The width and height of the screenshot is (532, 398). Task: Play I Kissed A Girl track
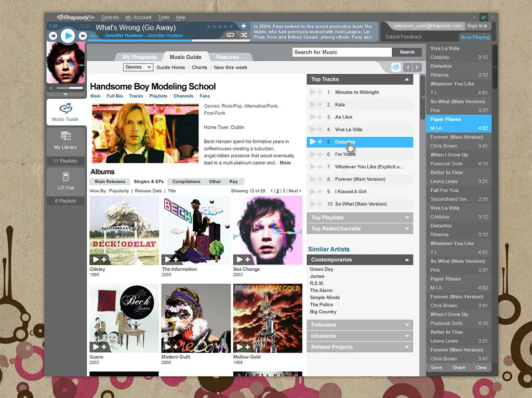point(312,191)
